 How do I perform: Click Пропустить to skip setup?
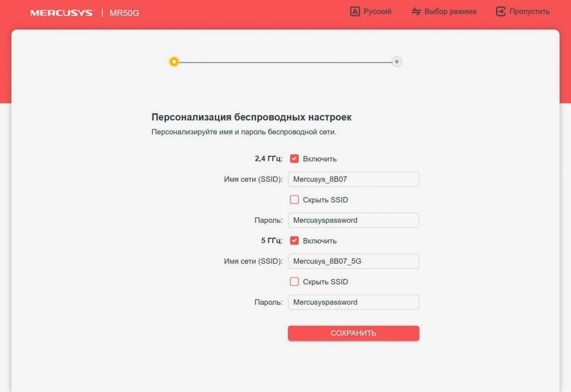(529, 11)
